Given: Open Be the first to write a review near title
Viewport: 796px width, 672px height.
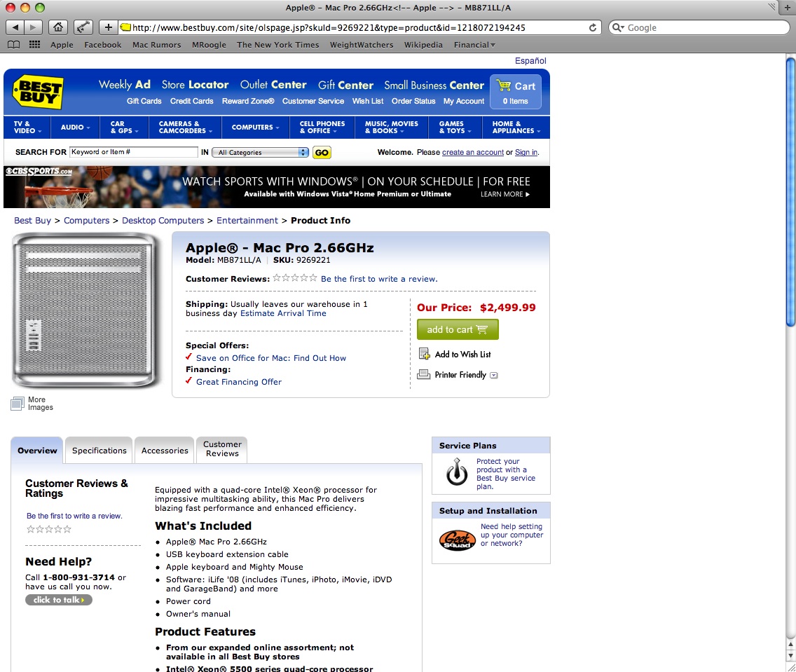Looking at the screenshot, I should point(379,279).
